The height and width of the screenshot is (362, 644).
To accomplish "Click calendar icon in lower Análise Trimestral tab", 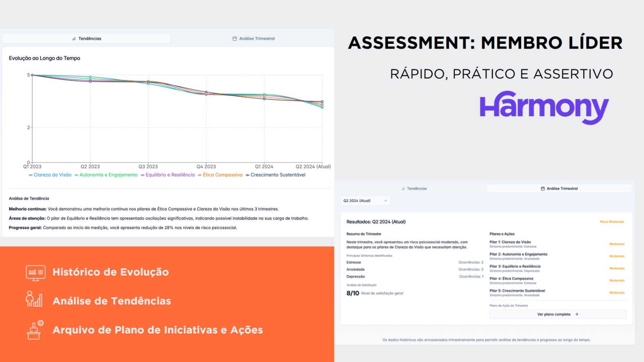I will point(543,189).
